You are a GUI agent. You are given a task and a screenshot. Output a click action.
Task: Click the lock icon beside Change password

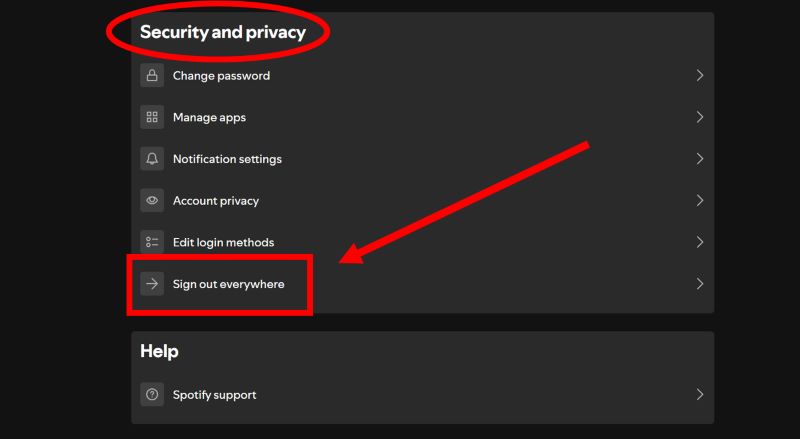pyautogui.click(x=152, y=76)
